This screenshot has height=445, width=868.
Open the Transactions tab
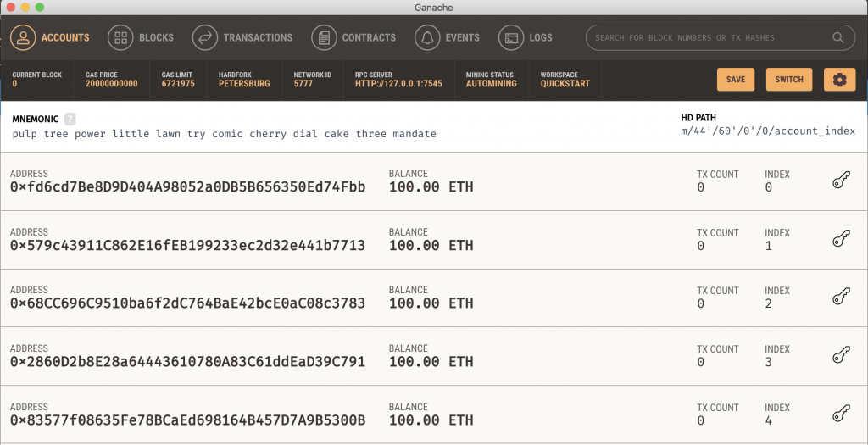pyautogui.click(x=242, y=37)
